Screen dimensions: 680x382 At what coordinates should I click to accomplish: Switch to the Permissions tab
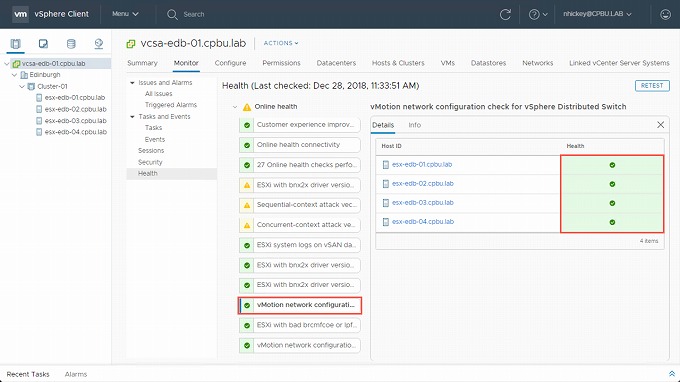click(281, 63)
